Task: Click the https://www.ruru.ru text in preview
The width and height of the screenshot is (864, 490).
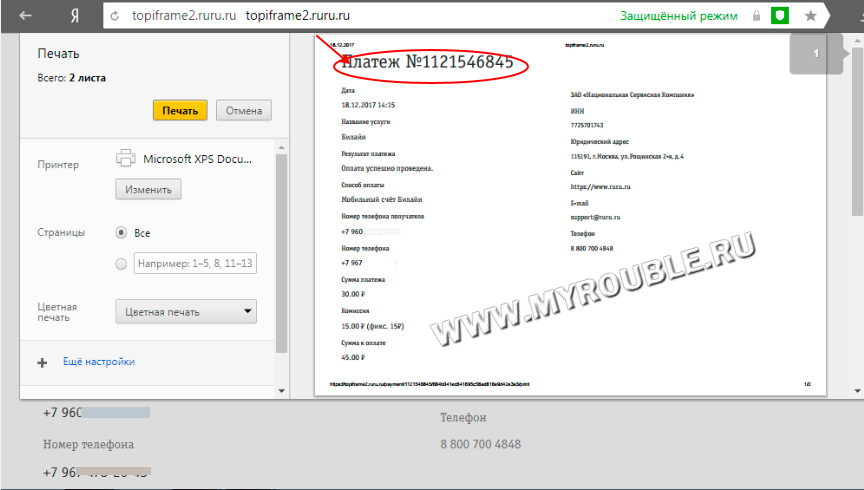Action: 601,186
